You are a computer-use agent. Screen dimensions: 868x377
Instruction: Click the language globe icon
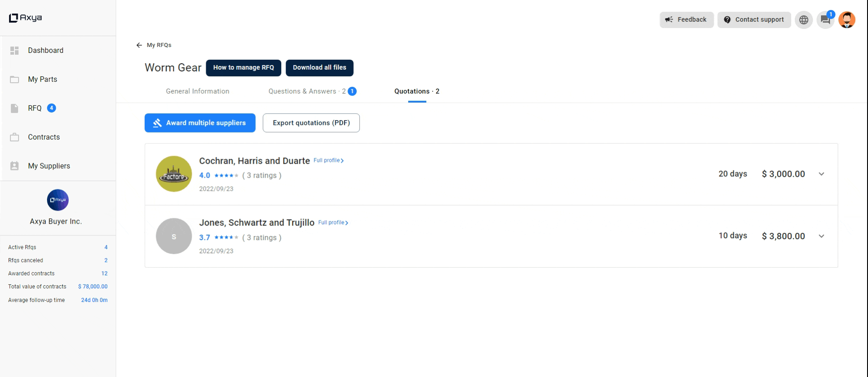804,20
